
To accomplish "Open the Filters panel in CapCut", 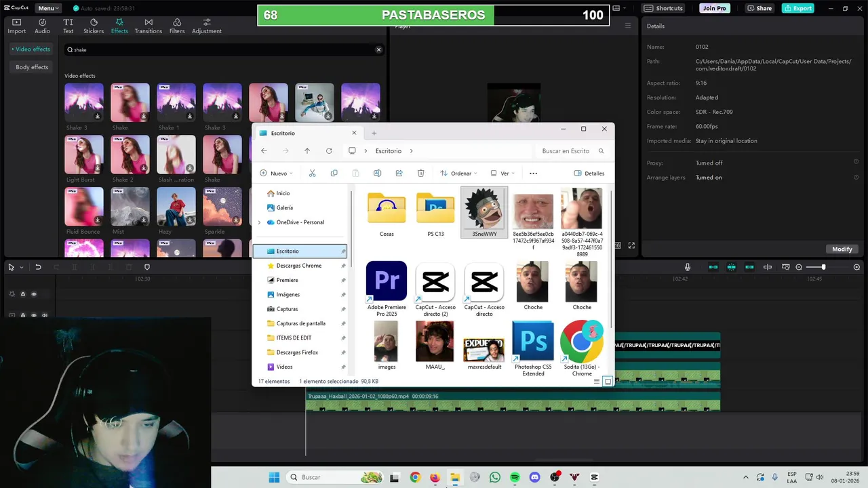I will (x=176, y=26).
